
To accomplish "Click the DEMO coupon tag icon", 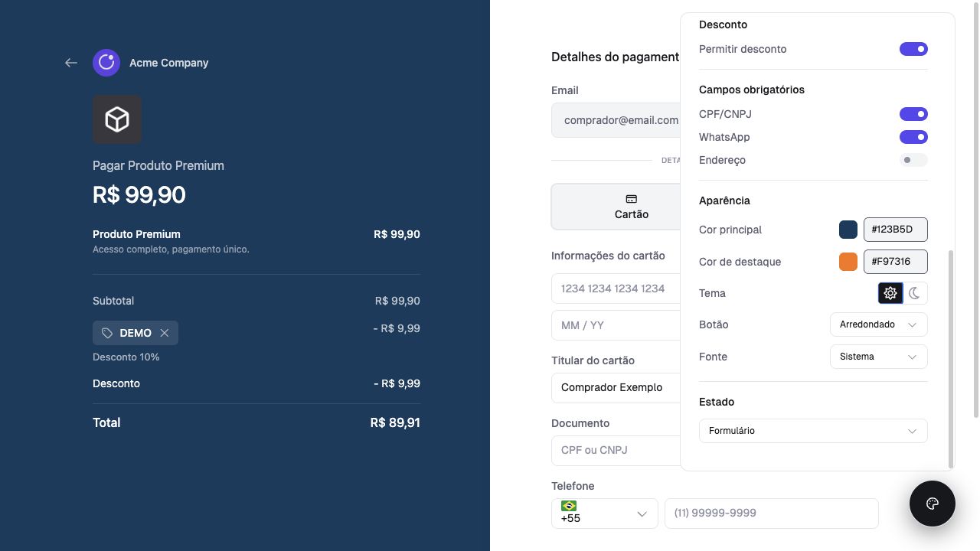I will coord(107,333).
